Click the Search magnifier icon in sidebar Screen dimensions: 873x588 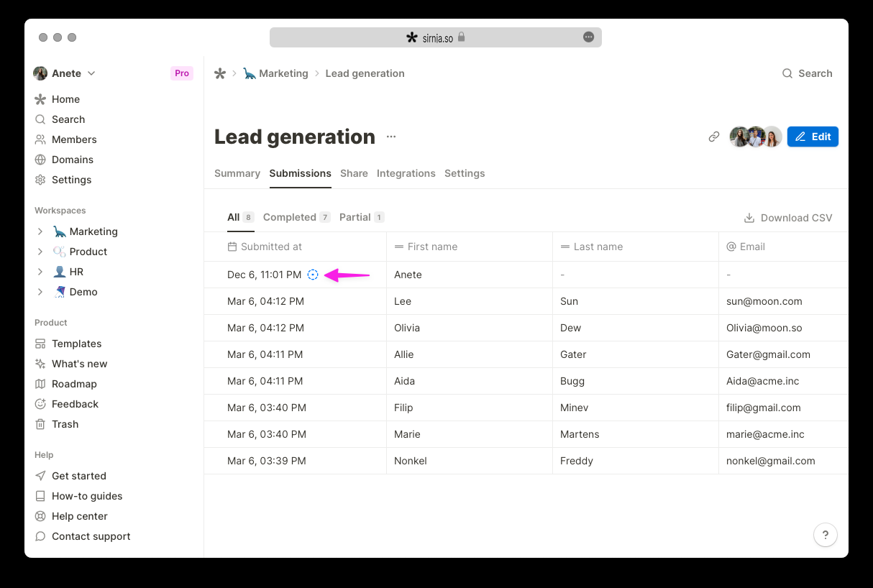(x=40, y=119)
